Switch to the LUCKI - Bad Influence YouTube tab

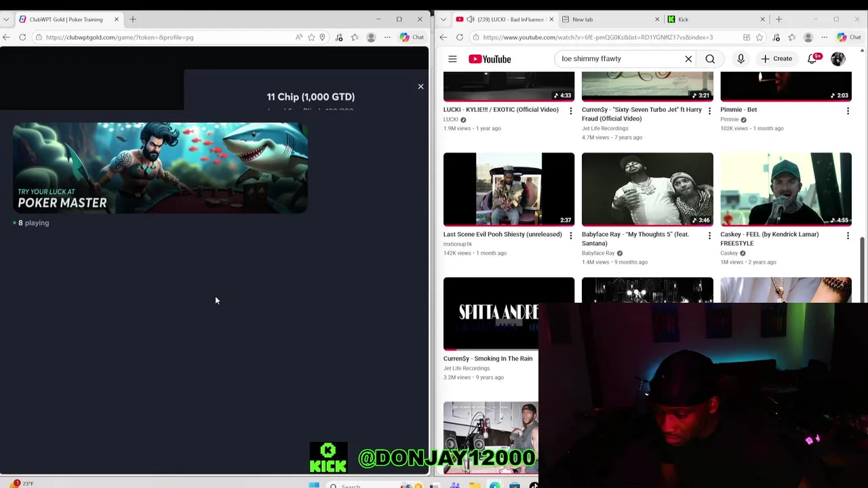tap(505, 19)
